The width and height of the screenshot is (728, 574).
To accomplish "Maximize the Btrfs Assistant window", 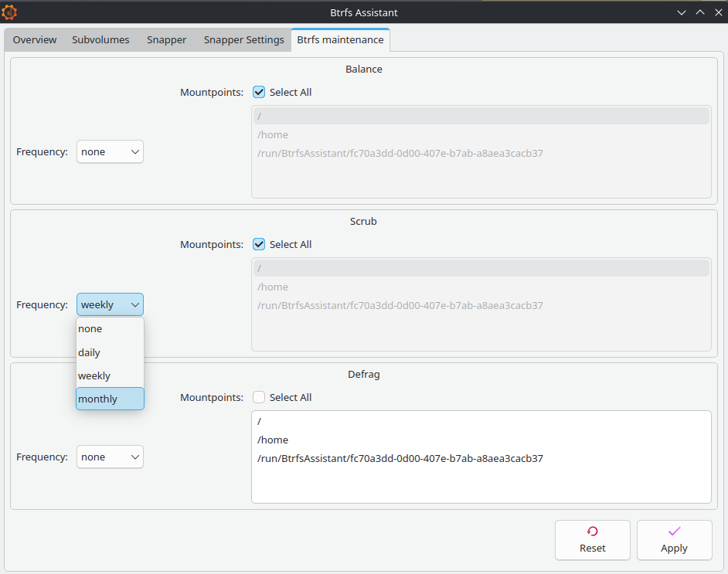I will pos(700,12).
